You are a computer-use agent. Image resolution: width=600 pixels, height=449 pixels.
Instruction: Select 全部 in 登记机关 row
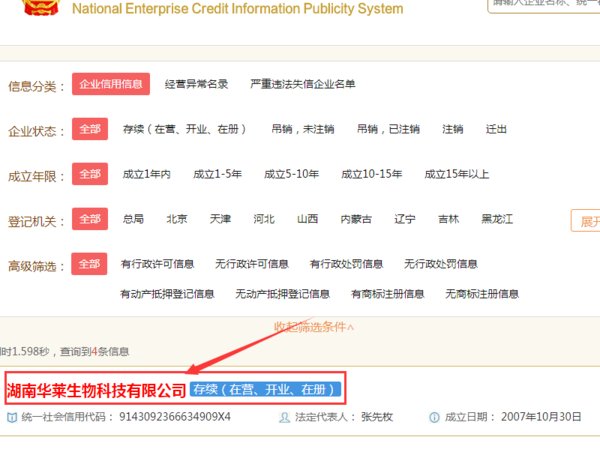90,219
